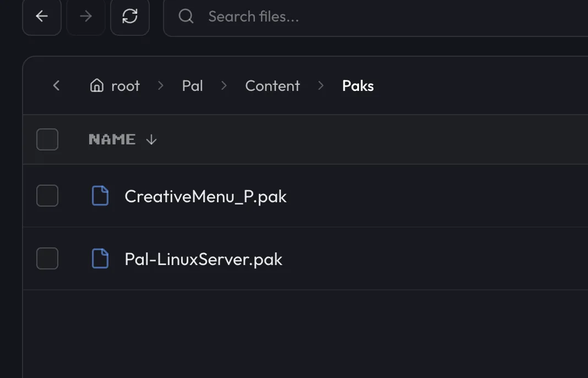588x378 pixels.
Task: Click the chevron separator after root
Action: click(x=161, y=85)
